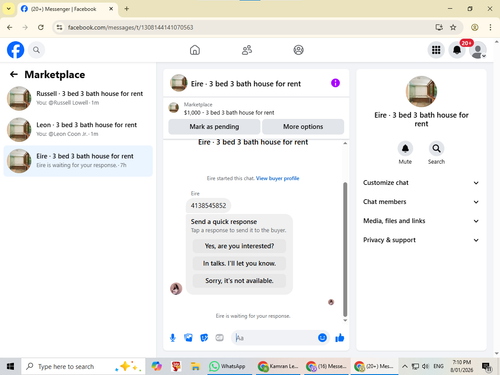Open the Leon conversation
The width and height of the screenshot is (500, 375).
[x=78, y=129]
